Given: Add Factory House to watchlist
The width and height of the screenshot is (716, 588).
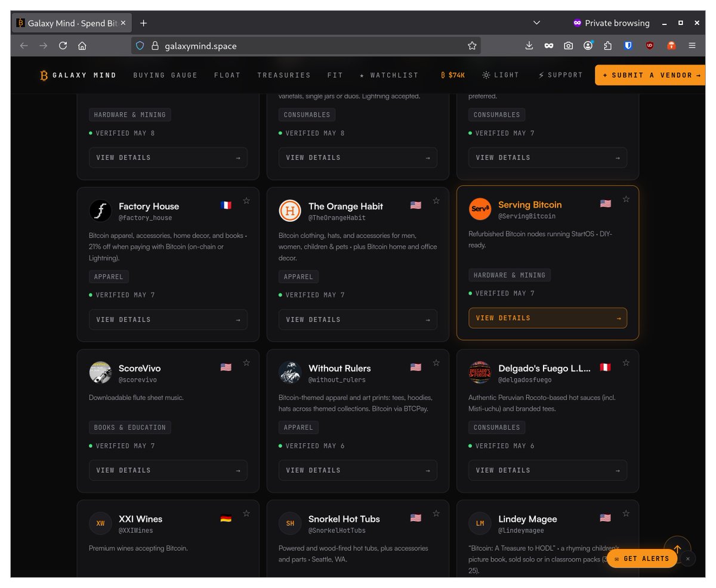Looking at the screenshot, I should 246,201.
